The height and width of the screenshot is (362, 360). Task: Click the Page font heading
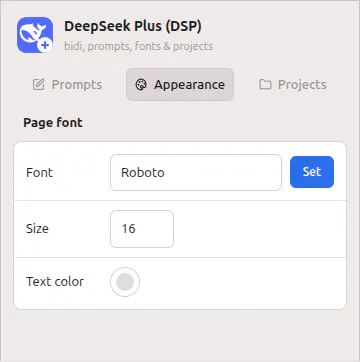(x=53, y=123)
